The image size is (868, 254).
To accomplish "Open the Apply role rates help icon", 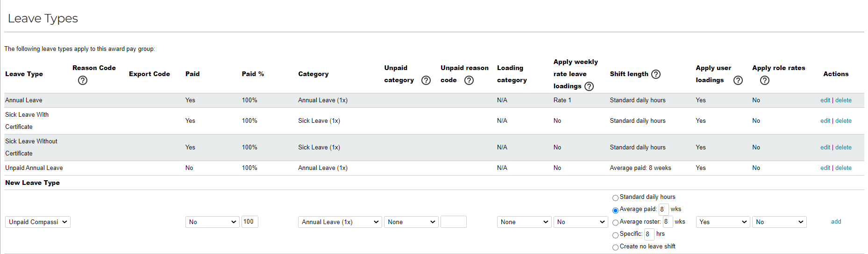I will coord(765,80).
